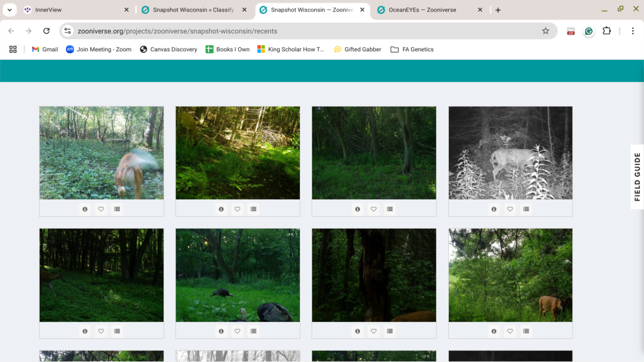Open the Gmail bookmark

click(45, 49)
